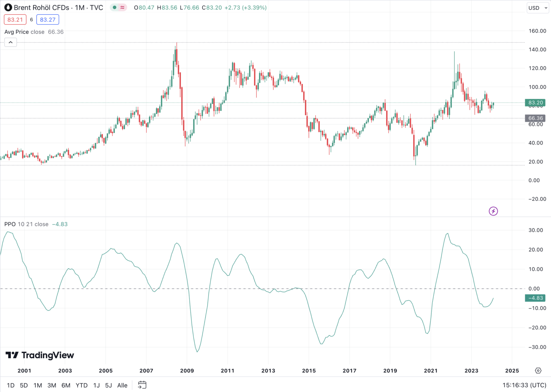Click the green 83.20 price label
551x392 pixels.
(535, 103)
